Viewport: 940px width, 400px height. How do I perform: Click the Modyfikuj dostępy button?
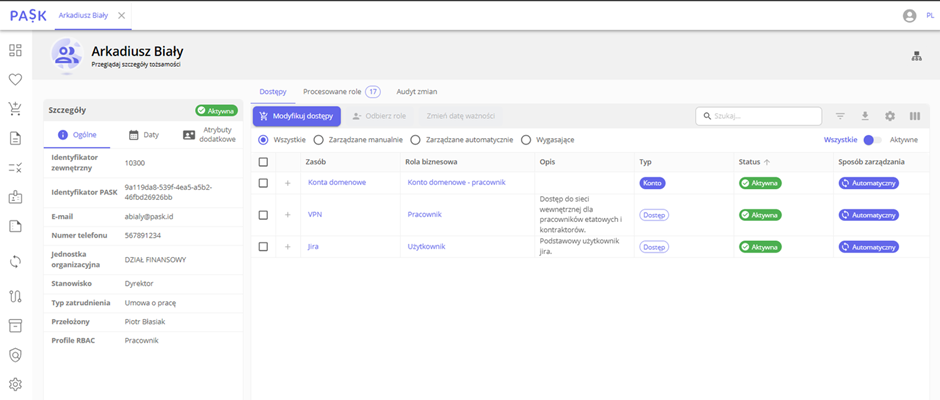pyautogui.click(x=296, y=116)
